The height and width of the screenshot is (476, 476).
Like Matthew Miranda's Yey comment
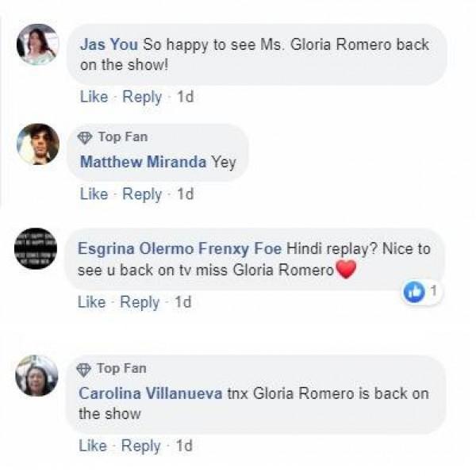click(x=94, y=194)
